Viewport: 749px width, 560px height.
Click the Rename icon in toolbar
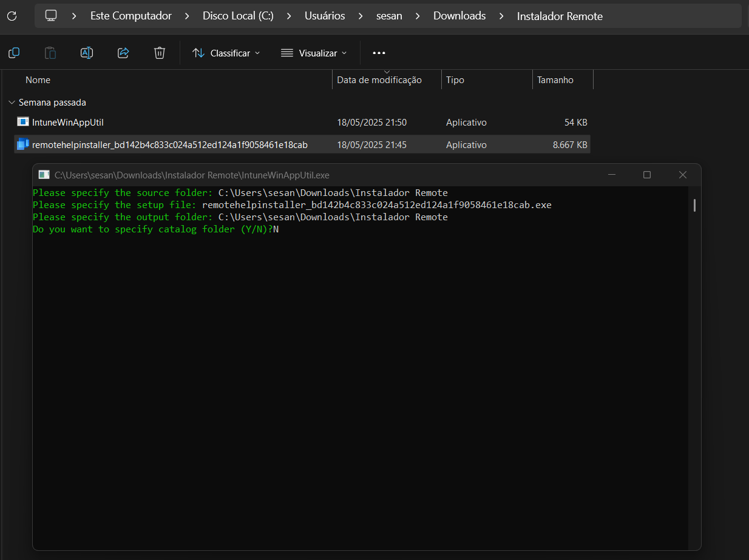tap(87, 53)
